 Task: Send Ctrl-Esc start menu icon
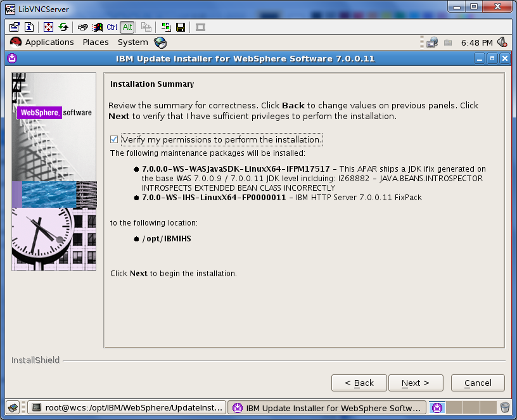point(98,27)
